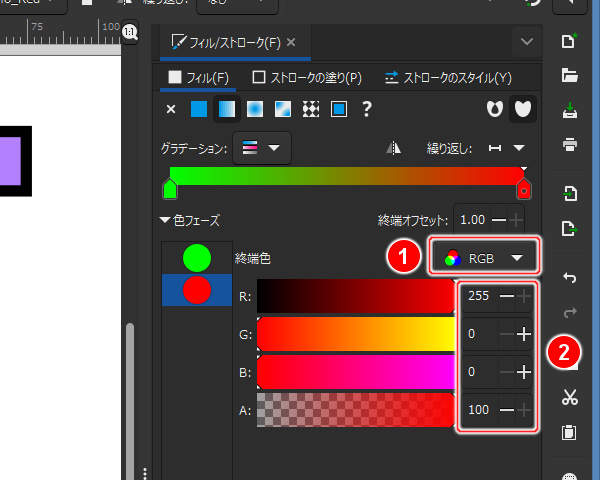
Task: Decrease the R value with minus
Action: (x=507, y=296)
